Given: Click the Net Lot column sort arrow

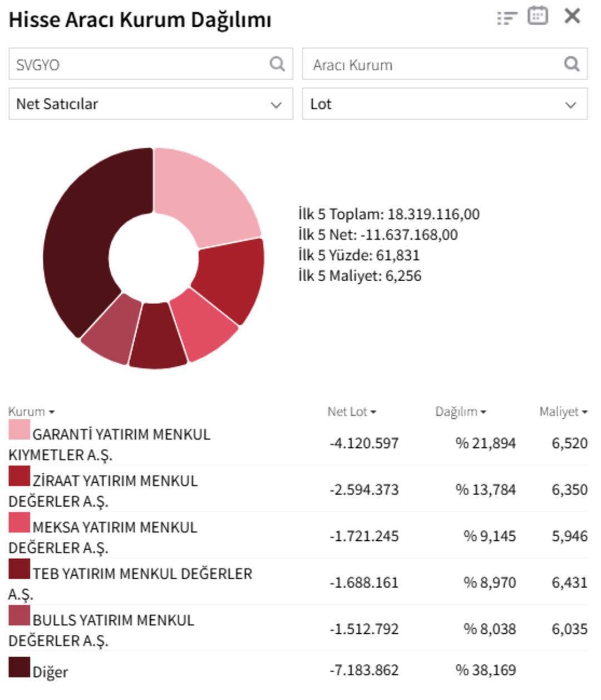Looking at the screenshot, I should (x=372, y=413).
